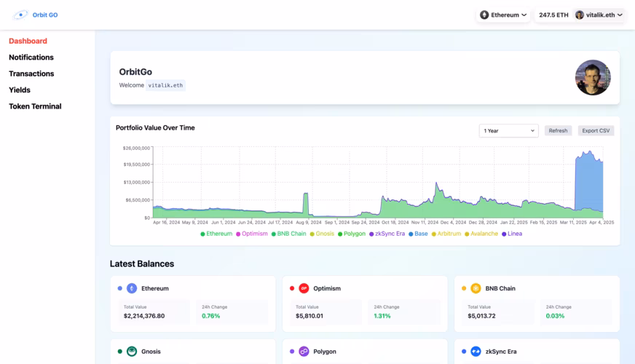Click the orange status dot on BNB Chain card
Screen dimensions: 635x364
coord(464,288)
